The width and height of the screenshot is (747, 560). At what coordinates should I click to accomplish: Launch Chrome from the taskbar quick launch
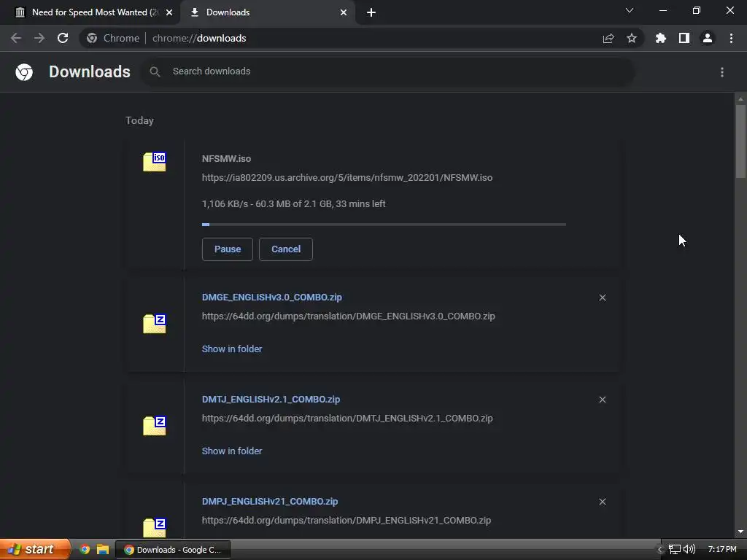point(85,550)
